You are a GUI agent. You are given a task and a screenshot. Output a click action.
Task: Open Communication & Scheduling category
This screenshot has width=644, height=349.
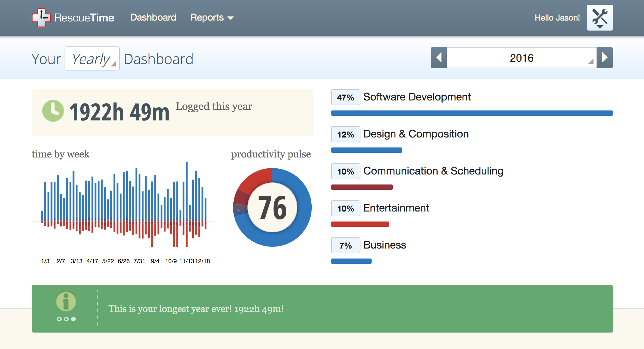click(433, 171)
